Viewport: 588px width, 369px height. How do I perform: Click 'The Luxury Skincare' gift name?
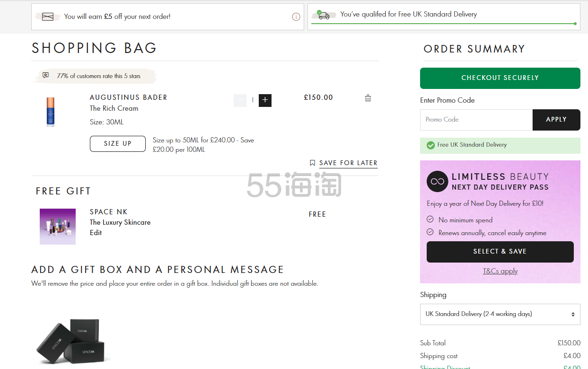click(x=120, y=222)
